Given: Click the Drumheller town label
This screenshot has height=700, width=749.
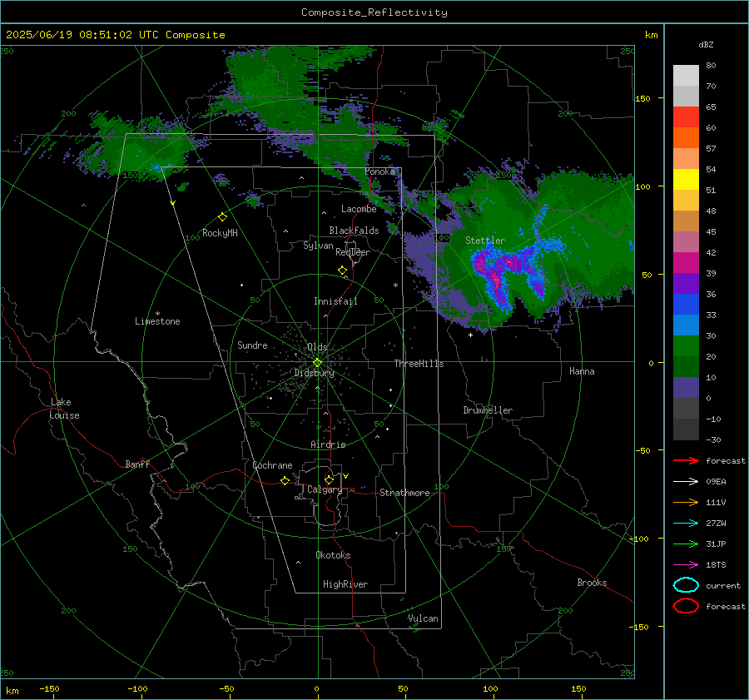Looking at the screenshot, I should (x=488, y=410).
